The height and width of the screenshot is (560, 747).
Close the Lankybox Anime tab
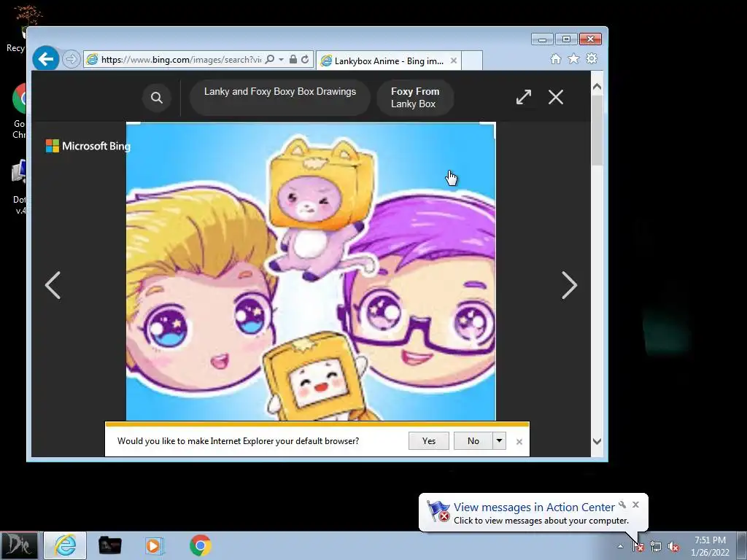tap(454, 61)
